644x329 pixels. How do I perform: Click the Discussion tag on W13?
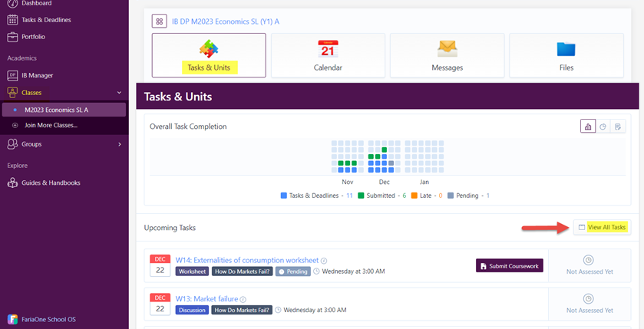coord(192,310)
